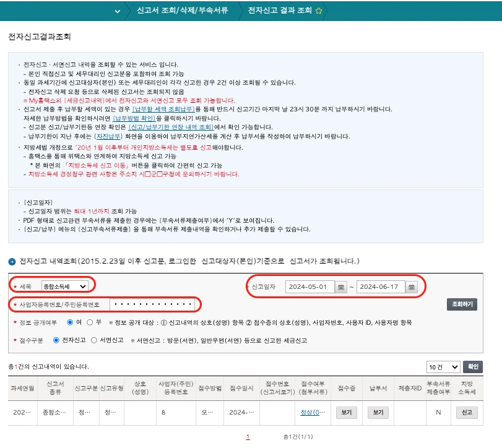Click 확인 button next to rows dropdown
The image size is (502, 448).
[x=473, y=367]
